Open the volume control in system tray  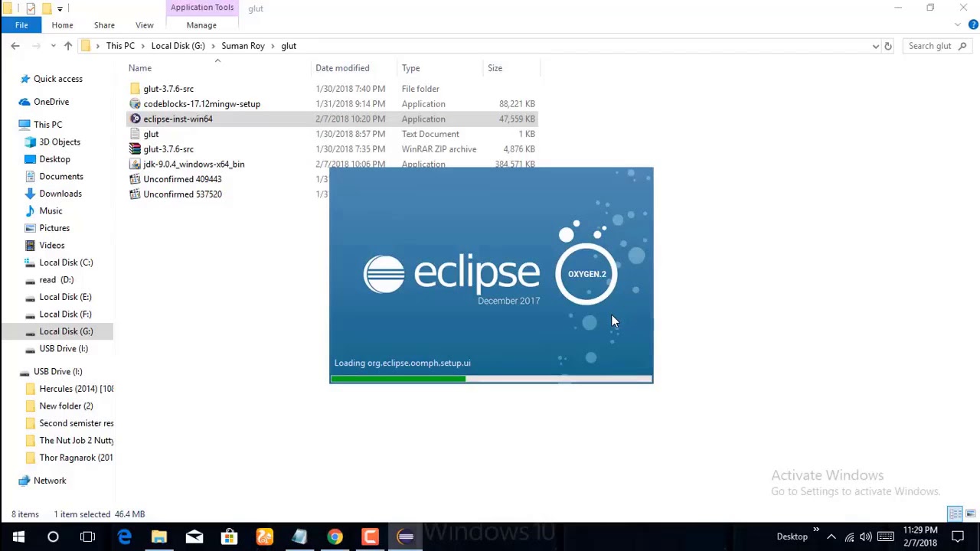point(866,536)
